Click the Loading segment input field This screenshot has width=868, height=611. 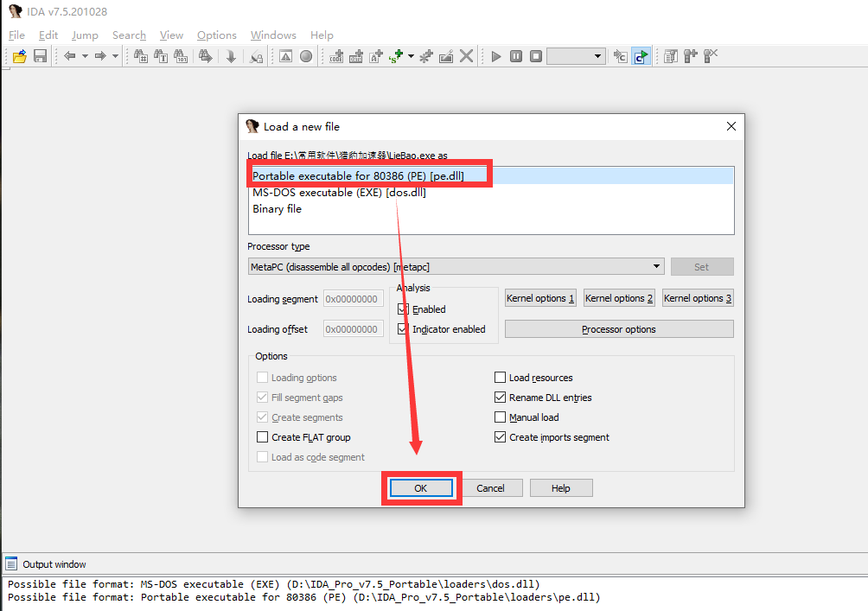354,299
